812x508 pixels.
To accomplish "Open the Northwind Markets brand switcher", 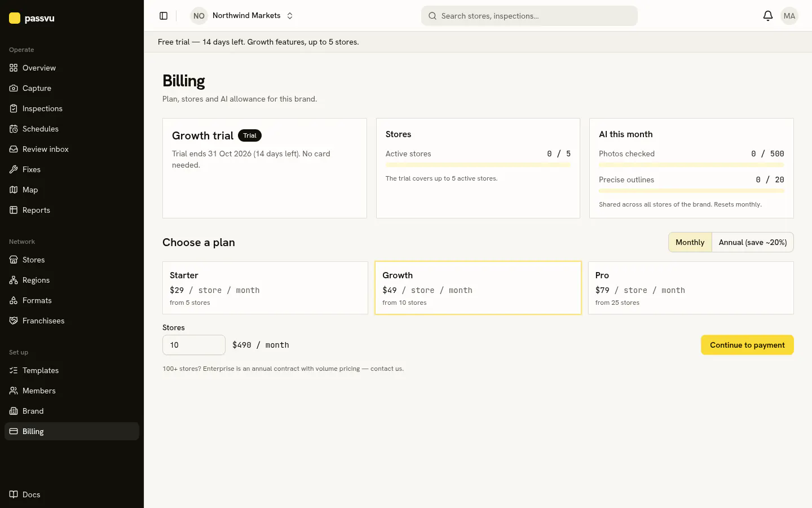I will click(x=242, y=16).
